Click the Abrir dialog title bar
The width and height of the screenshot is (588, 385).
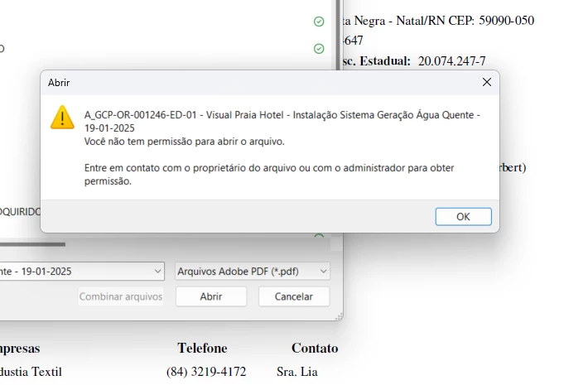click(263, 83)
